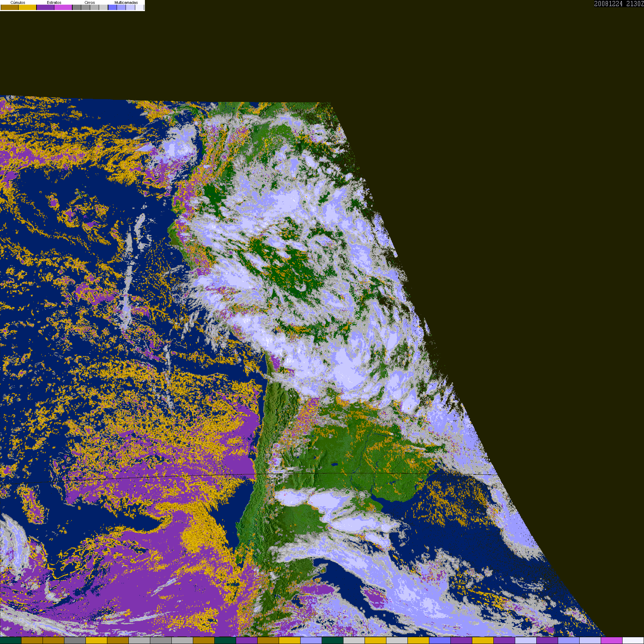Click the darkest blue Multicamadas legend swatch
644x644 pixels.
(113, 8)
